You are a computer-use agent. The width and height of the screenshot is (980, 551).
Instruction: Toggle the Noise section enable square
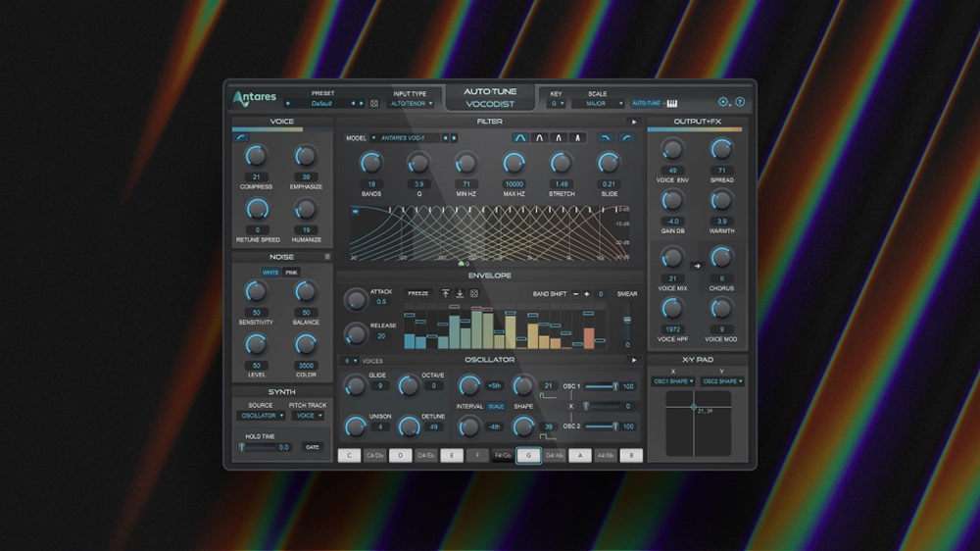point(327,257)
